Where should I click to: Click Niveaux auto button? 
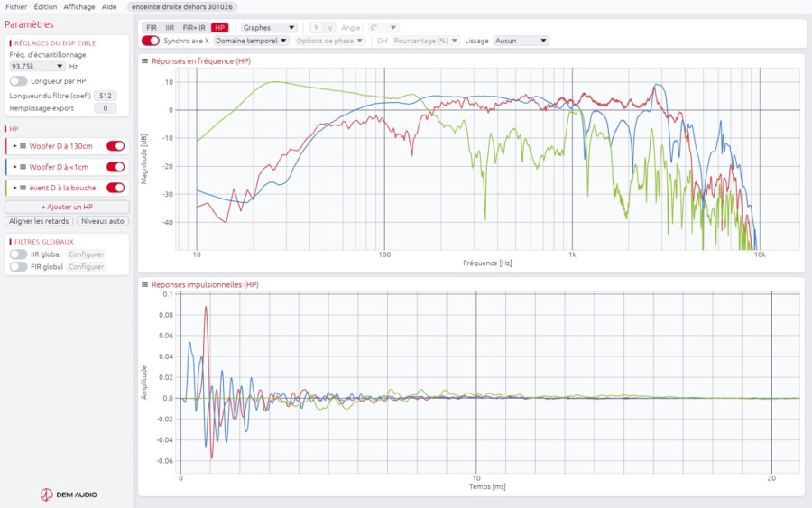point(103,221)
